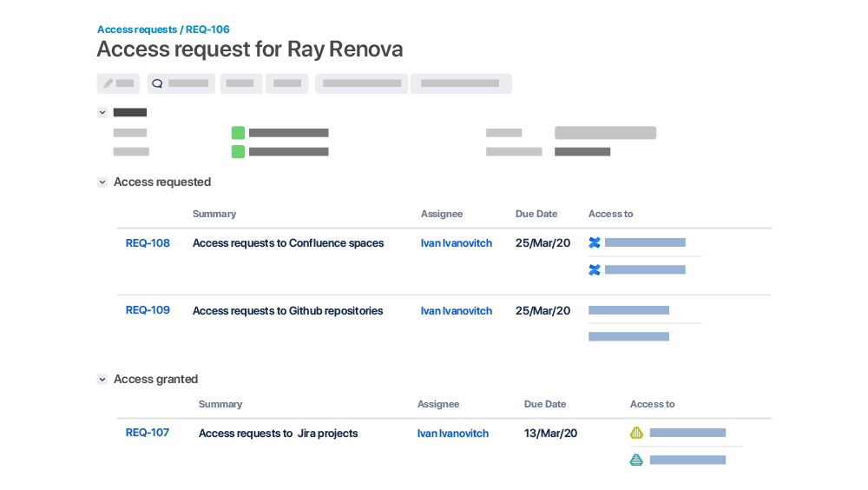Click the comment bubble button
Screen dimensions: 868x490
pyautogui.click(x=181, y=83)
